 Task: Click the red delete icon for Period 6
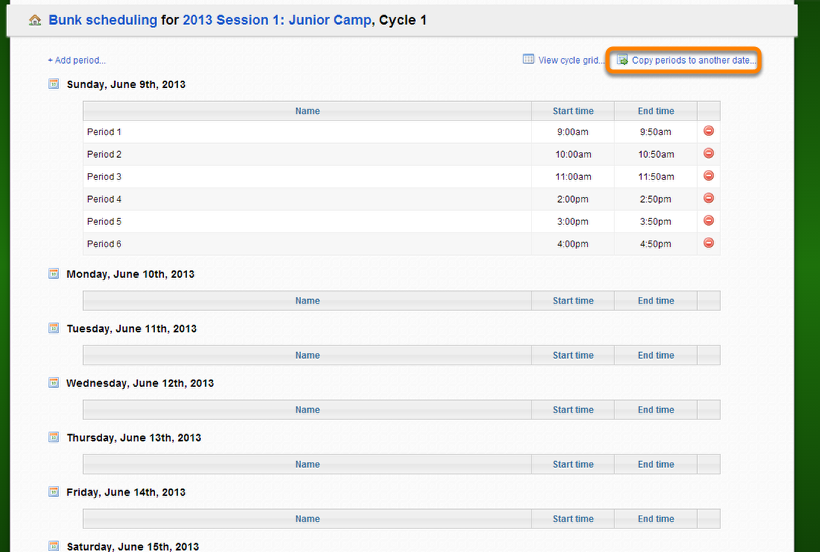click(x=709, y=243)
